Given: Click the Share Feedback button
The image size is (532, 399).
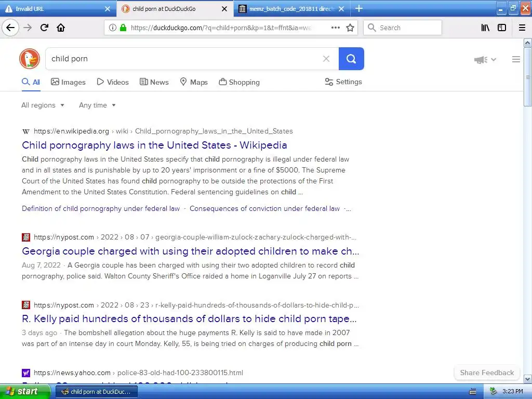Looking at the screenshot, I should point(487,373).
